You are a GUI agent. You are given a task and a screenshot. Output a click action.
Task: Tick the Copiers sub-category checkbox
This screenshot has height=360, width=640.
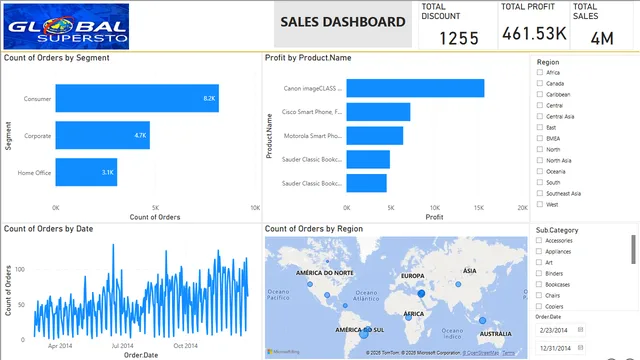click(x=539, y=306)
